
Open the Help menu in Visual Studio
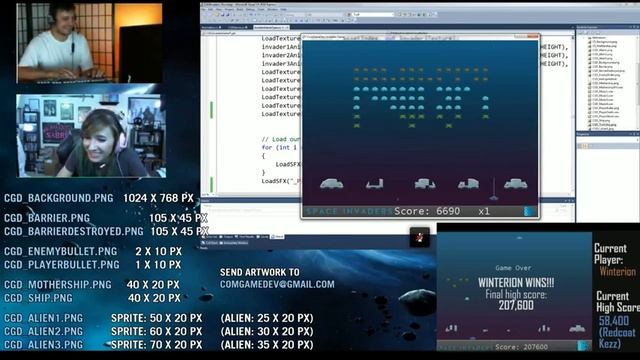coord(284,9)
